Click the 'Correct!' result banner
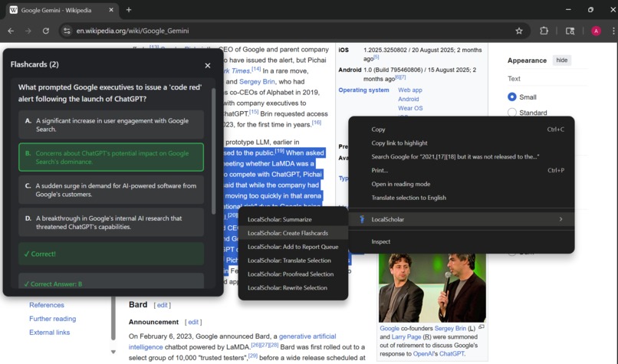 [111, 254]
